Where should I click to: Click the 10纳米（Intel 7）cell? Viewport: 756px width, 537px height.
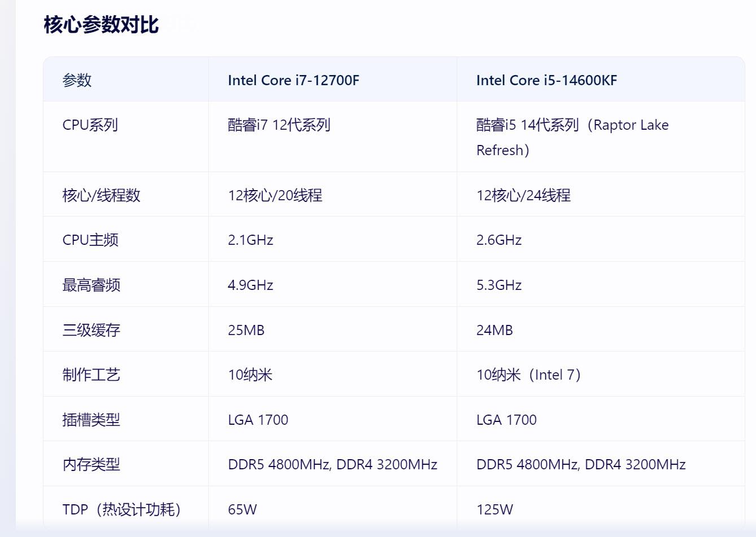(529, 375)
